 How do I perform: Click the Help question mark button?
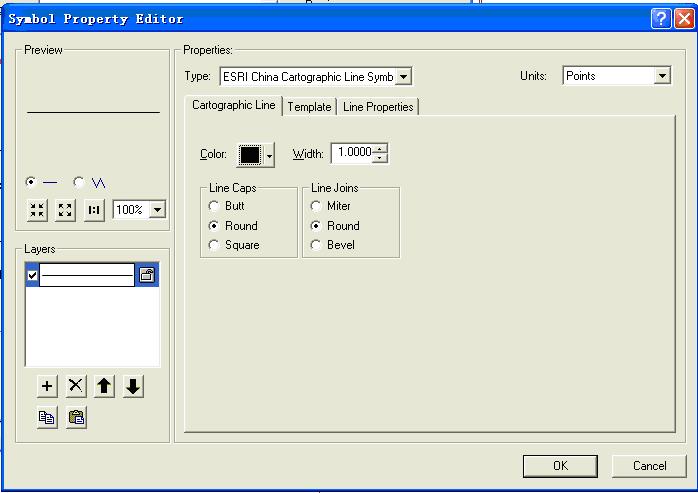(661, 19)
